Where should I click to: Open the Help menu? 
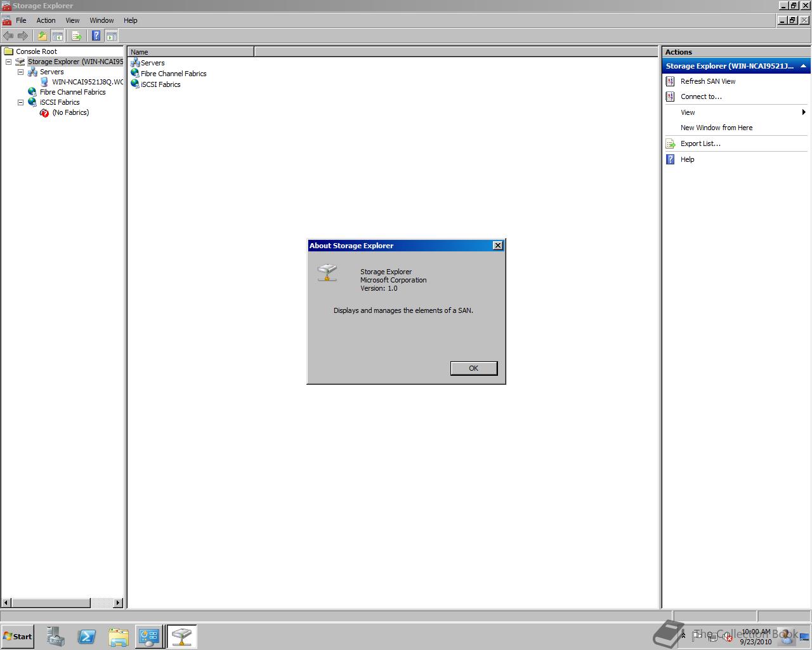[x=130, y=20]
